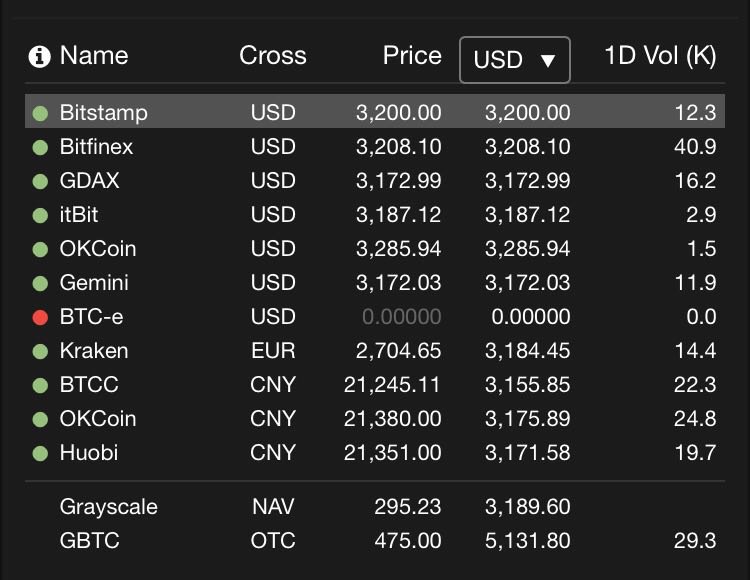
Task: Select the Bitstamp exchange row
Action: [375, 111]
